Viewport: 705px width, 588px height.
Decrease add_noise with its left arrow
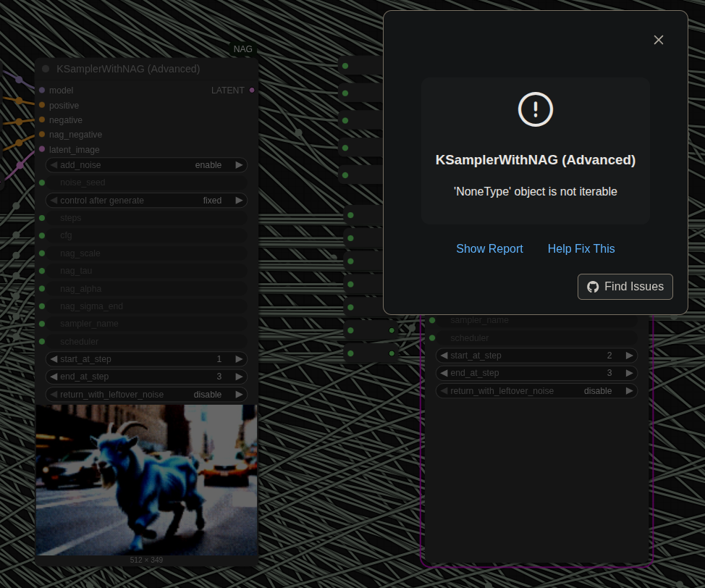[x=54, y=165]
